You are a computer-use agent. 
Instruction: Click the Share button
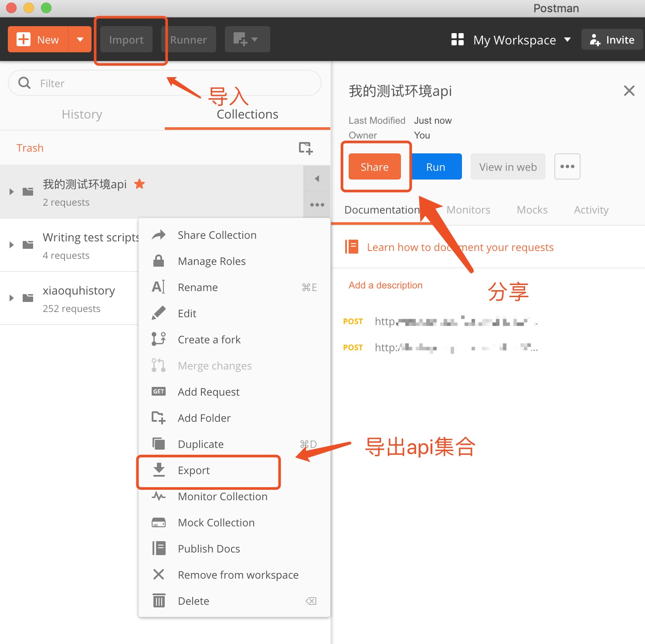point(375,166)
